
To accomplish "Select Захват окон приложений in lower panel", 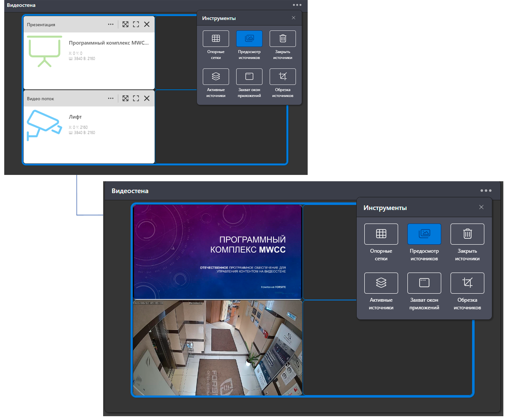I will pyautogui.click(x=424, y=283).
